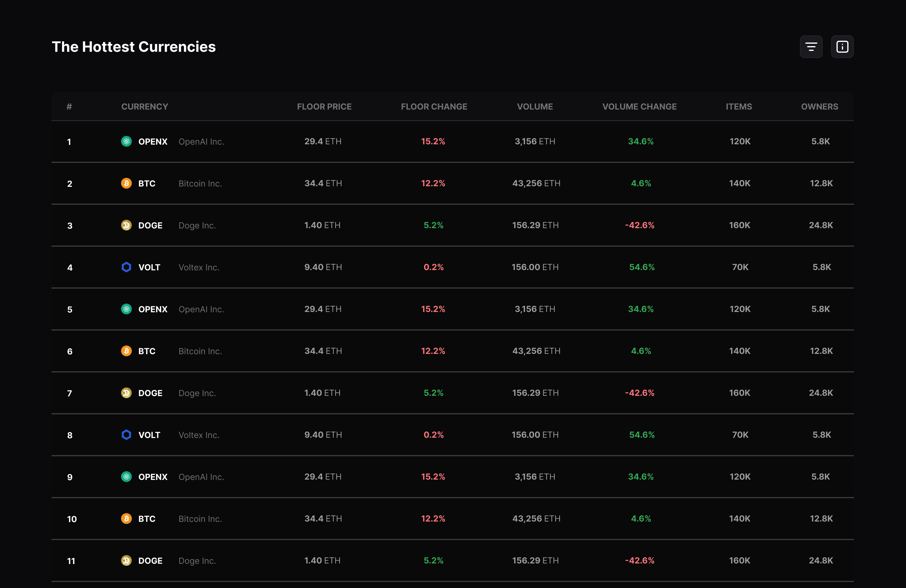
Task: Click OpenAI logo icon in row 5
Action: pos(126,309)
